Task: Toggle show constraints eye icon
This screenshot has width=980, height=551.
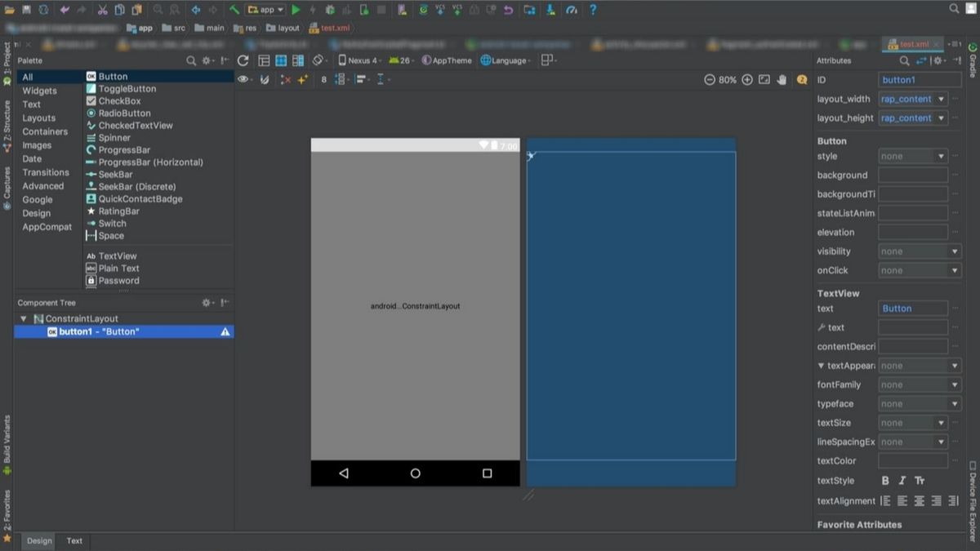Action: [244, 80]
